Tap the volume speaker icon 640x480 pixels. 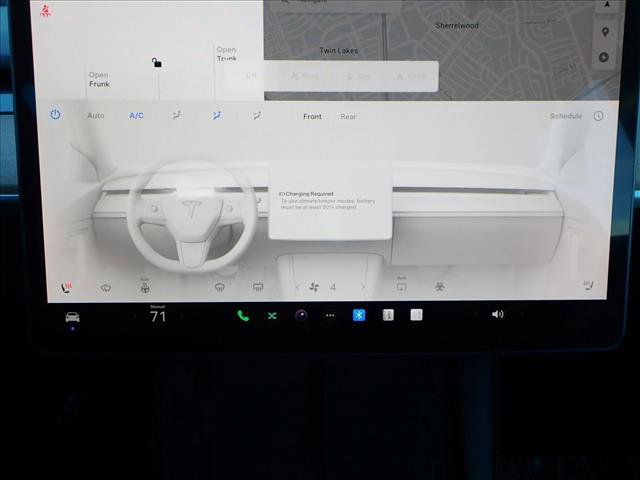pyautogui.click(x=498, y=314)
